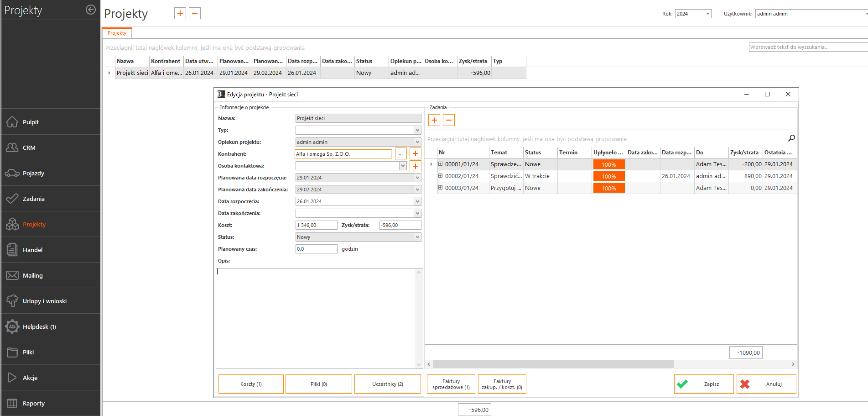Open Pulpit from the sidebar
This screenshot has width=868, height=416.
[50, 122]
